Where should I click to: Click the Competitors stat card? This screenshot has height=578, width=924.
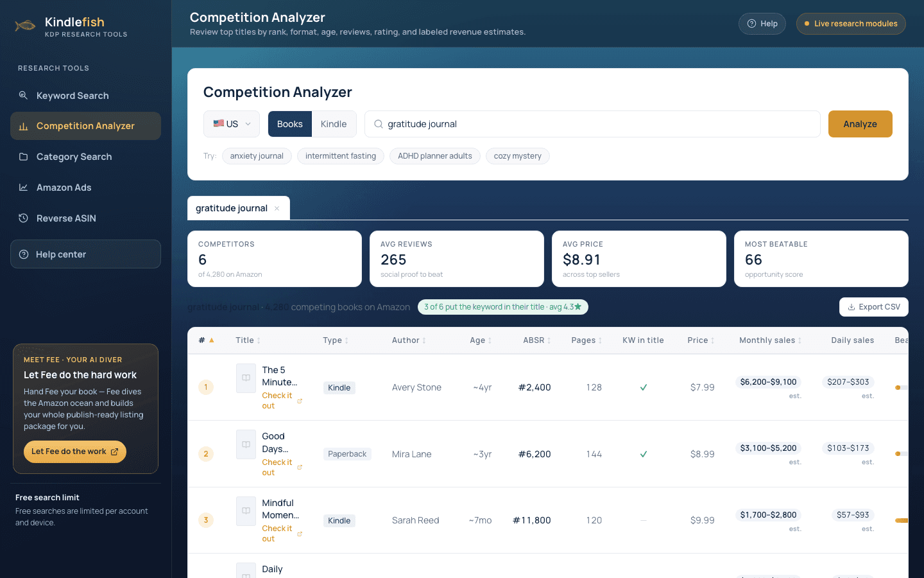275,259
